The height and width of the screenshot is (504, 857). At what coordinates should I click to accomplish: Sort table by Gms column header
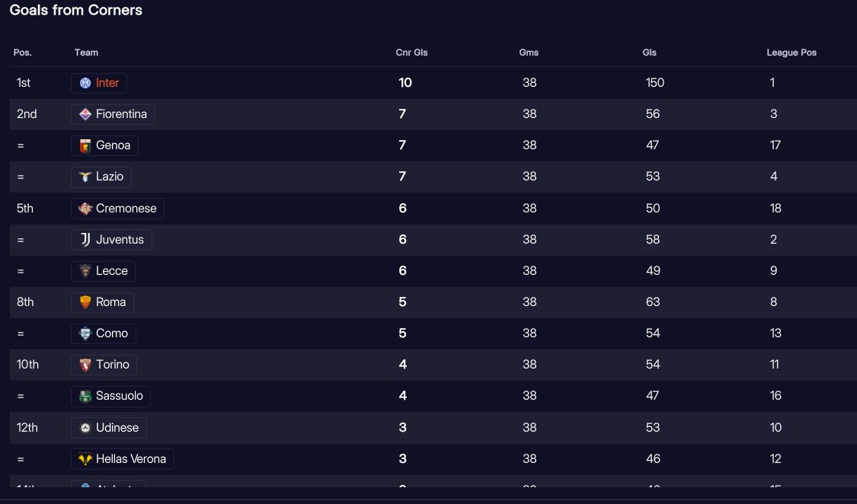529,53
